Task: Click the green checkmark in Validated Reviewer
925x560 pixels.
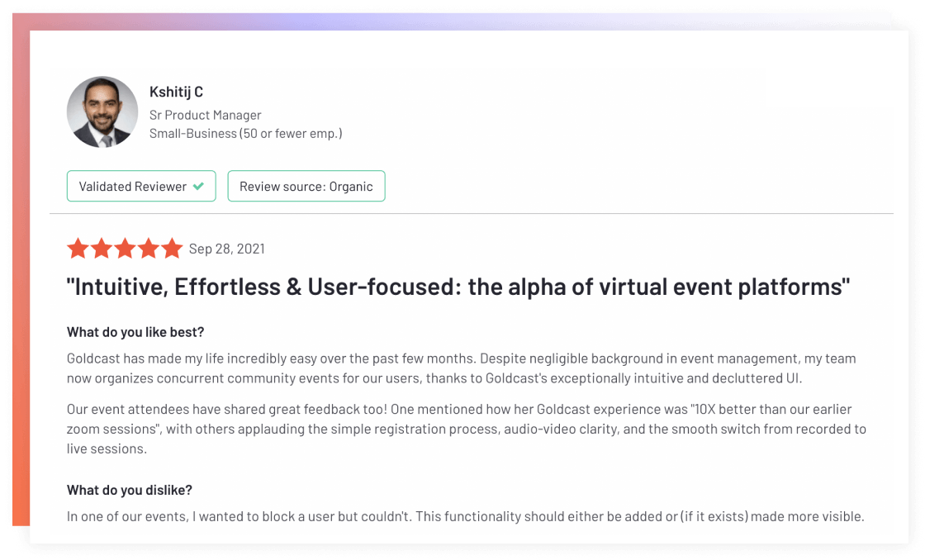Action: click(199, 186)
